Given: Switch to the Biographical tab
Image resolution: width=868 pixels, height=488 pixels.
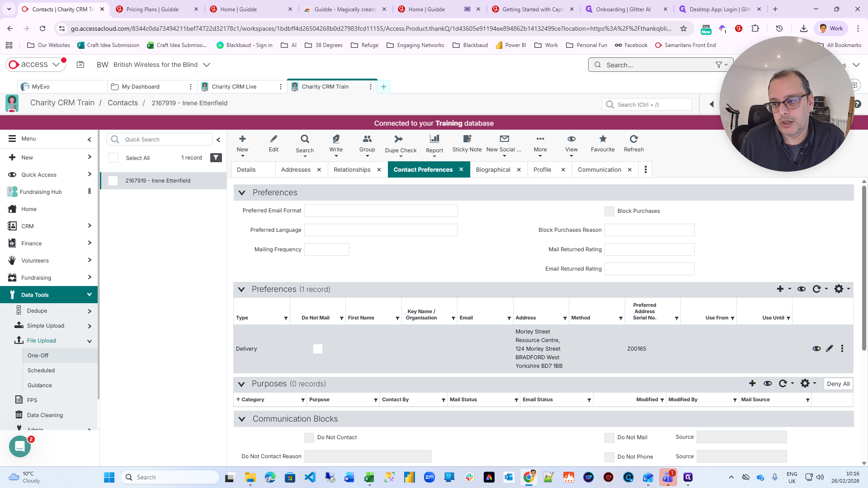Looking at the screenshot, I should (493, 170).
